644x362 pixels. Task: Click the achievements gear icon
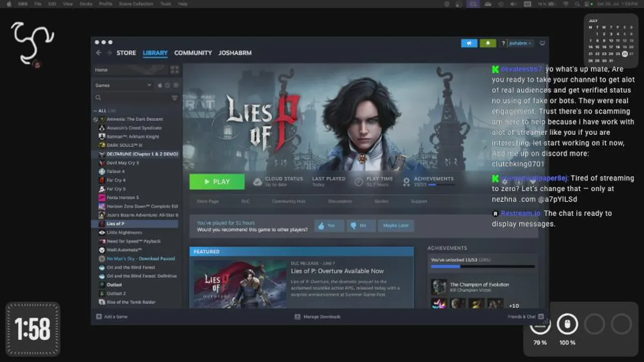(406, 182)
